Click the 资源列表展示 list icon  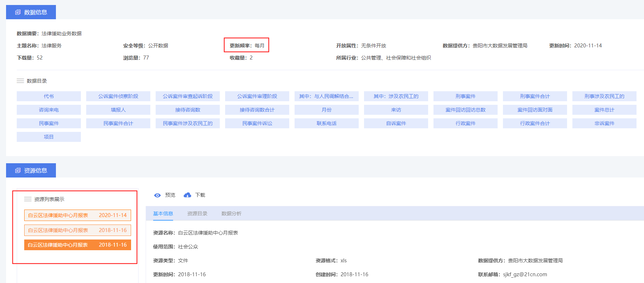[28, 199]
